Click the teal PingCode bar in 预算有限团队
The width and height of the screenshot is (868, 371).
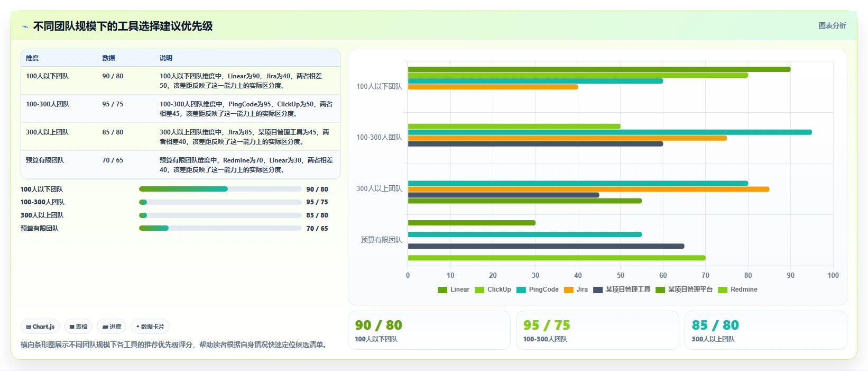(524, 234)
